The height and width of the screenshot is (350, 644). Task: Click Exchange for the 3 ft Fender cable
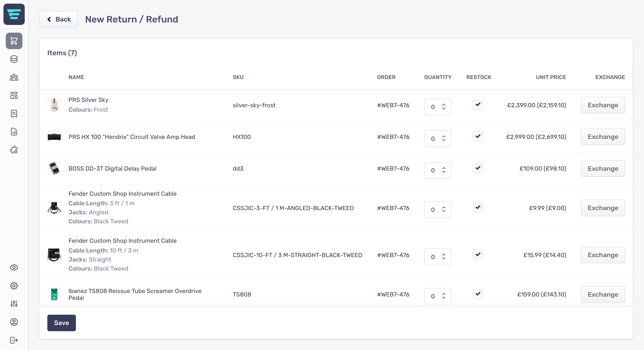coord(603,208)
